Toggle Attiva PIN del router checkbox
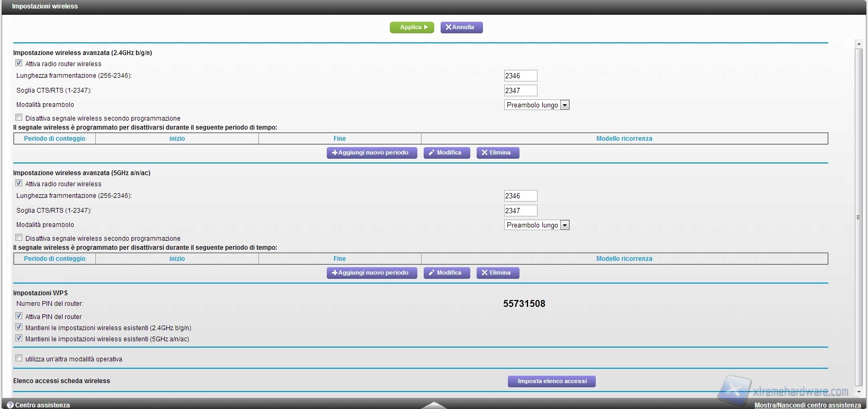The width and height of the screenshot is (868, 409). tap(19, 316)
